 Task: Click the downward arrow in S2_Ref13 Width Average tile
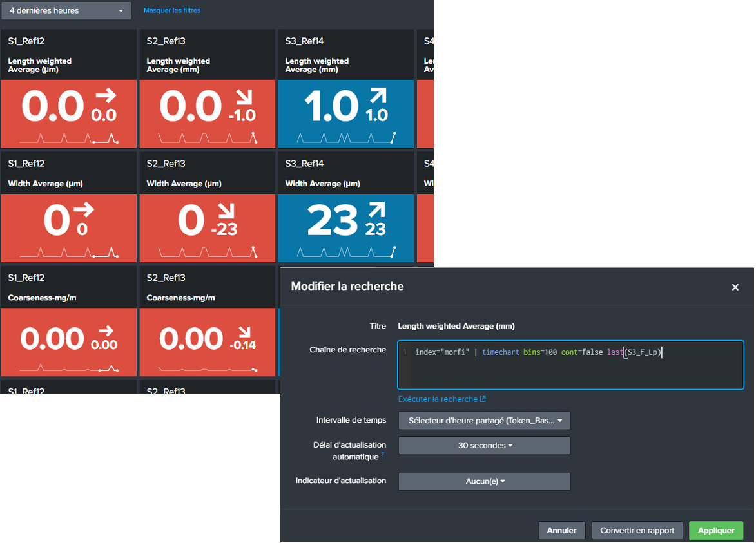(x=226, y=211)
